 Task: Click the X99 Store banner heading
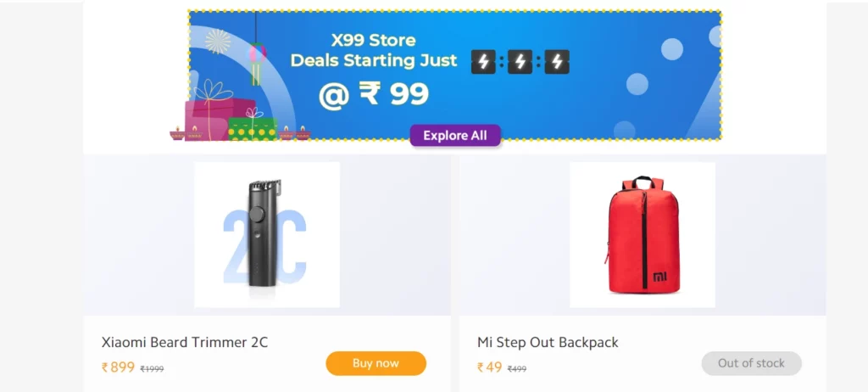click(373, 41)
